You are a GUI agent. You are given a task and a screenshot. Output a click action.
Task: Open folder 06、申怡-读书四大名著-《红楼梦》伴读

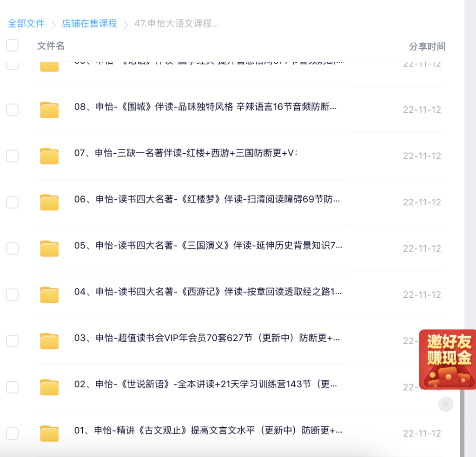pyautogui.click(x=207, y=199)
